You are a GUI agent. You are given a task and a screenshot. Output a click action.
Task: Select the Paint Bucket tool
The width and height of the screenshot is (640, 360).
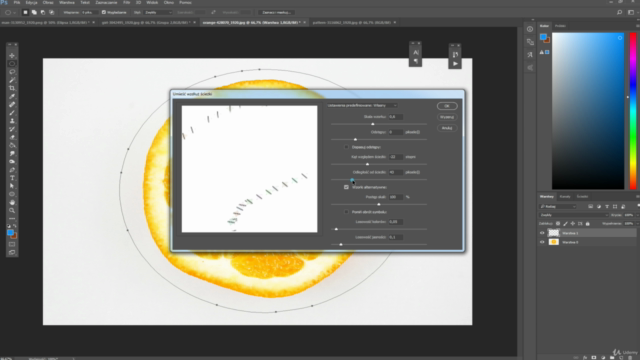pos(12,145)
